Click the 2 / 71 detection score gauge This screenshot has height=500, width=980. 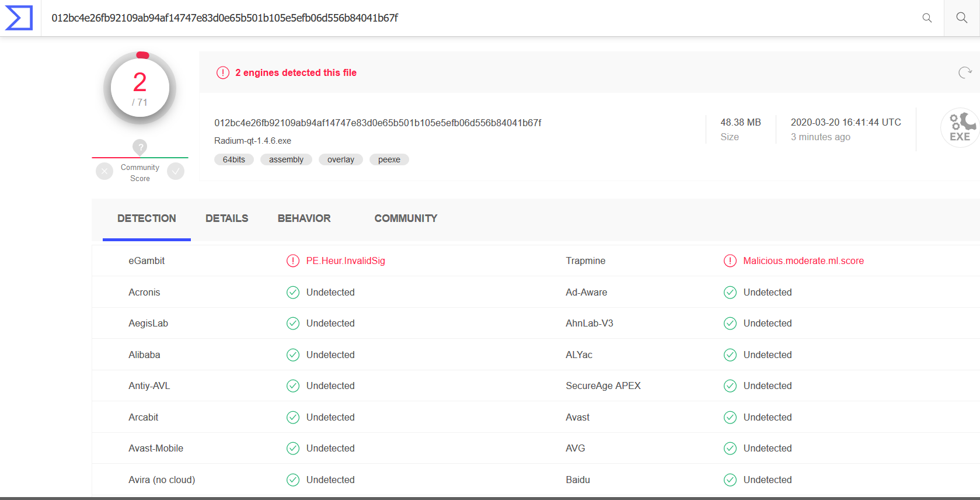click(x=139, y=88)
